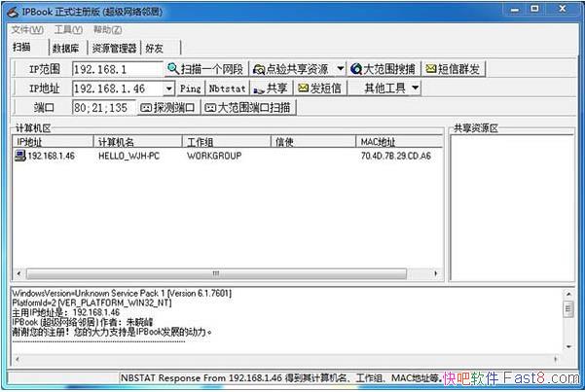
Task: Click the log panel scroll-up arrow
Action: pos(568,295)
